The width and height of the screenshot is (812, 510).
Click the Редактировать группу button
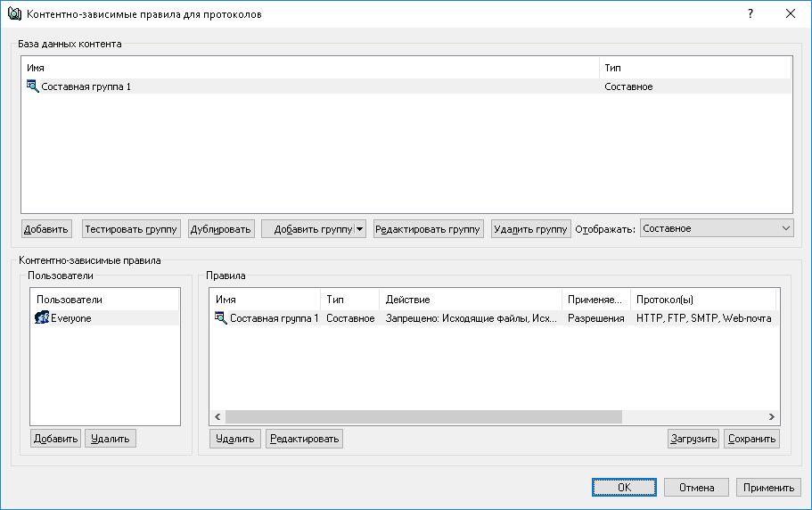click(x=428, y=229)
